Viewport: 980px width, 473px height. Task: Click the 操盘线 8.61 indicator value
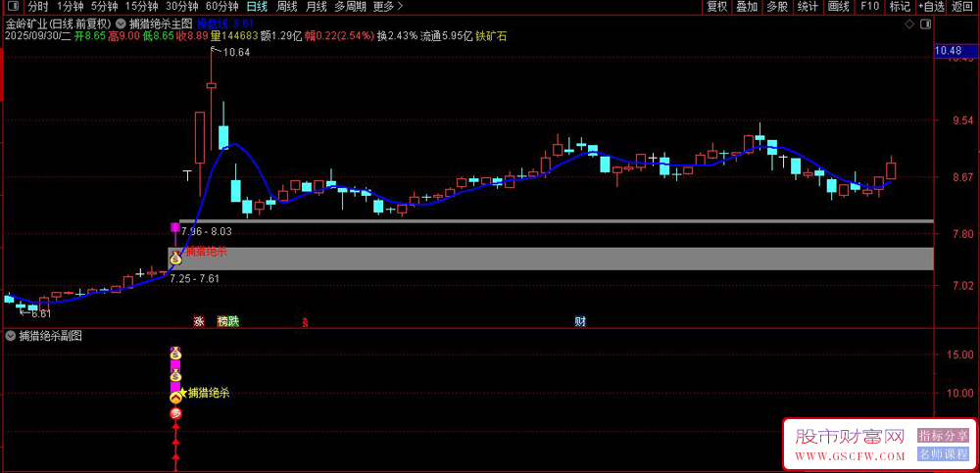223,24
